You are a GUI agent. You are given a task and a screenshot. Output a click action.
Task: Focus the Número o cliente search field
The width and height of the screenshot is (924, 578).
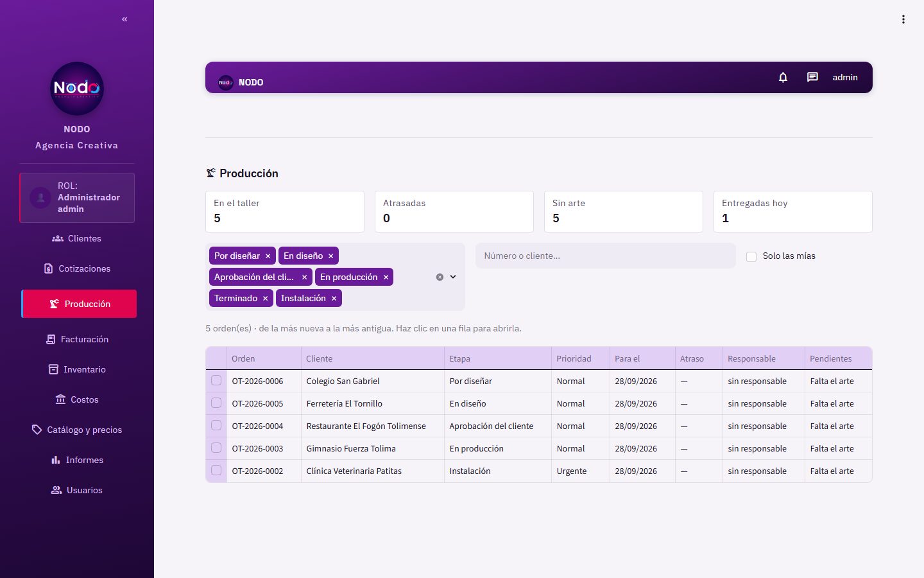[606, 256]
